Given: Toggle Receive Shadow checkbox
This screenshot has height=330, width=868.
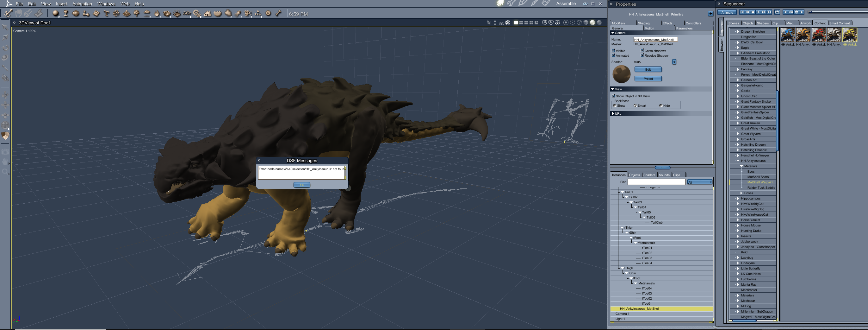Looking at the screenshot, I should 642,55.
